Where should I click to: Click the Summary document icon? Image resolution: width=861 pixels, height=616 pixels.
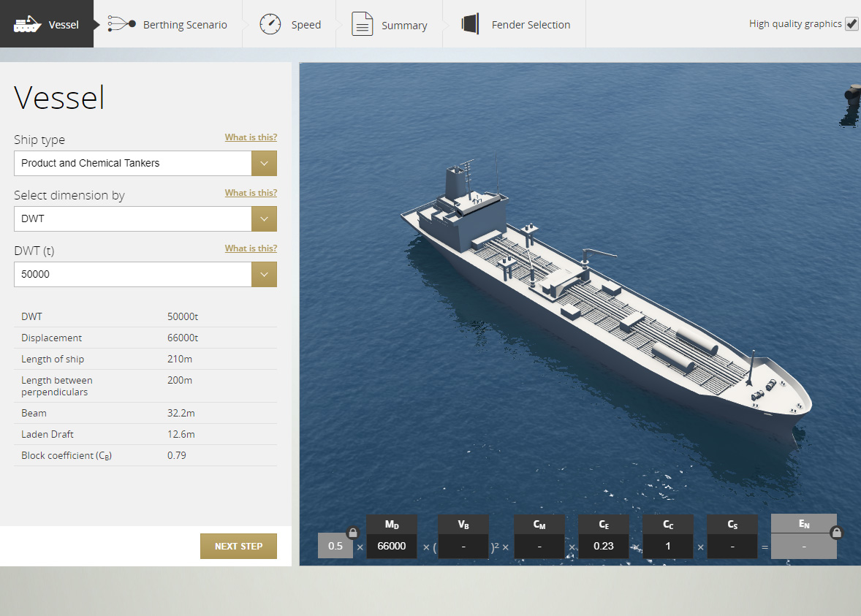click(x=363, y=24)
